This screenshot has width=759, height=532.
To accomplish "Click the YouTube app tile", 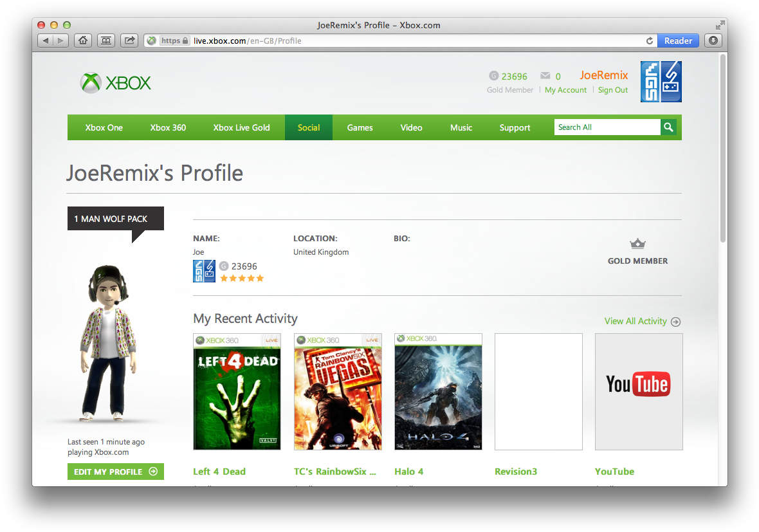I will (x=639, y=392).
